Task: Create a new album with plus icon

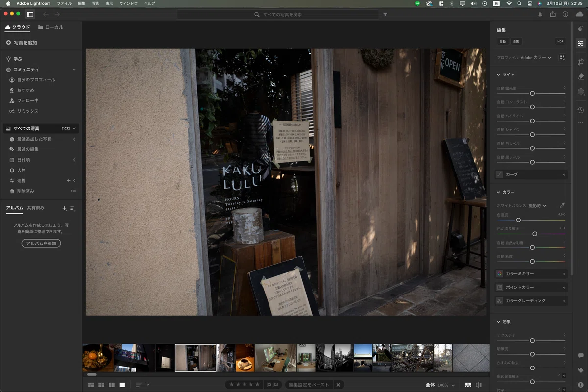Action: 65,208
